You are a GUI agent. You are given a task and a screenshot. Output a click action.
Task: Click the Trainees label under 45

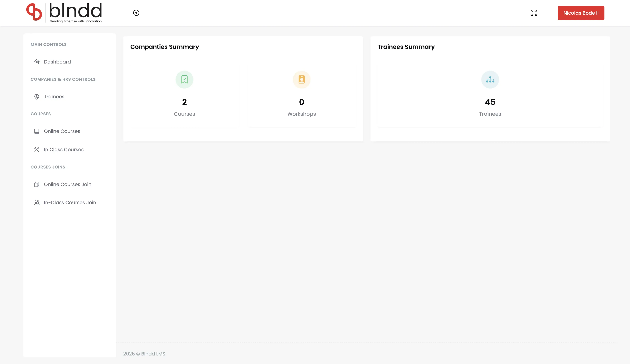(490, 114)
